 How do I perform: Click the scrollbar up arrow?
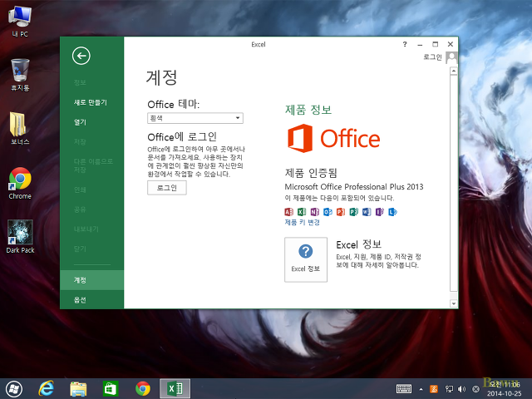click(454, 71)
